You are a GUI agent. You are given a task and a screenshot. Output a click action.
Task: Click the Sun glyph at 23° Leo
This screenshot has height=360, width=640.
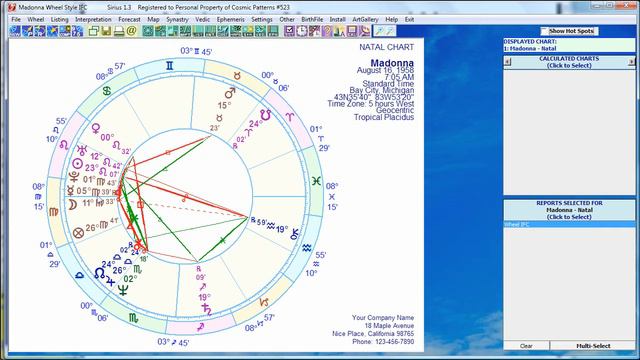(x=77, y=164)
